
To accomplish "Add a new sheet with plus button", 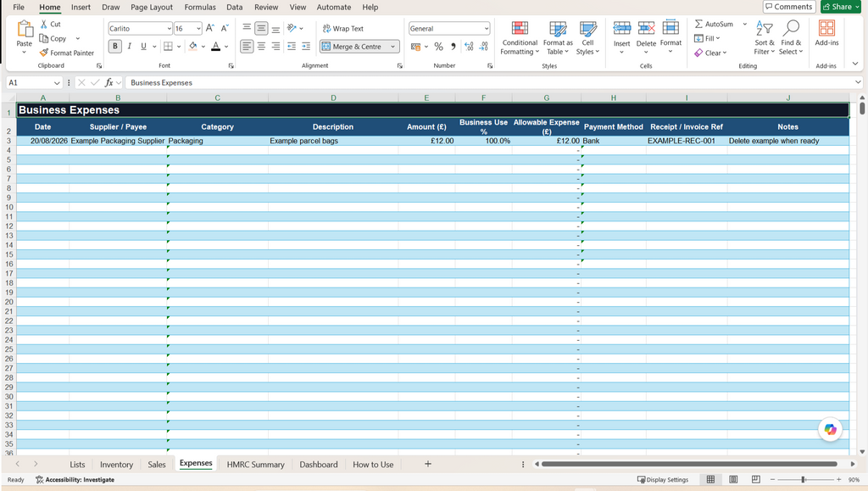I will (x=427, y=464).
